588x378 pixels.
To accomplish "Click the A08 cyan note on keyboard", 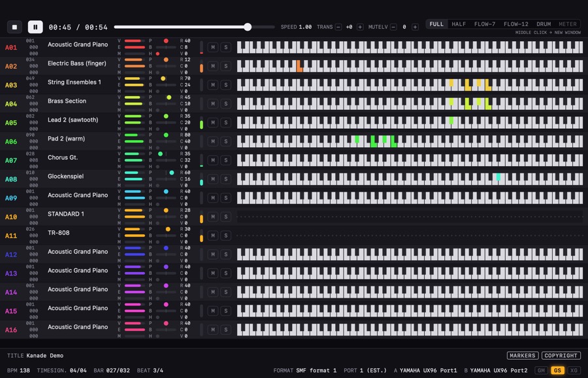I will click(x=498, y=177).
